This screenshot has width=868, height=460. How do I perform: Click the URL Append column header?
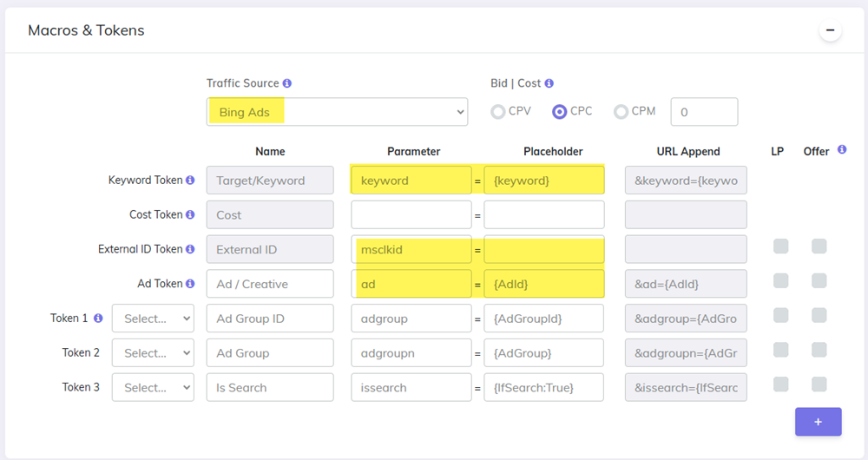pos(688,152)
